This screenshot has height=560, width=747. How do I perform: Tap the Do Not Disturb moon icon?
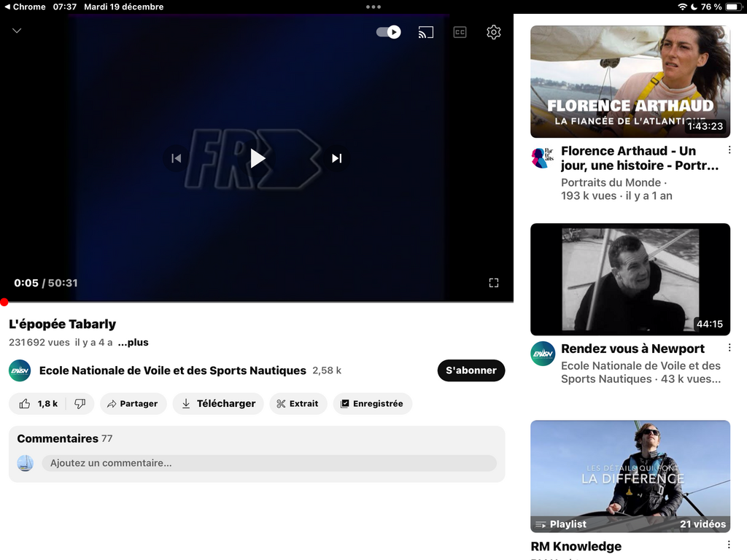tap(694, 7)
